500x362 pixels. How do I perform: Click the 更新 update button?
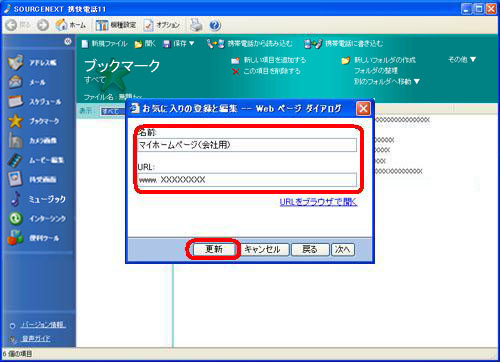(x=214, y=249)
